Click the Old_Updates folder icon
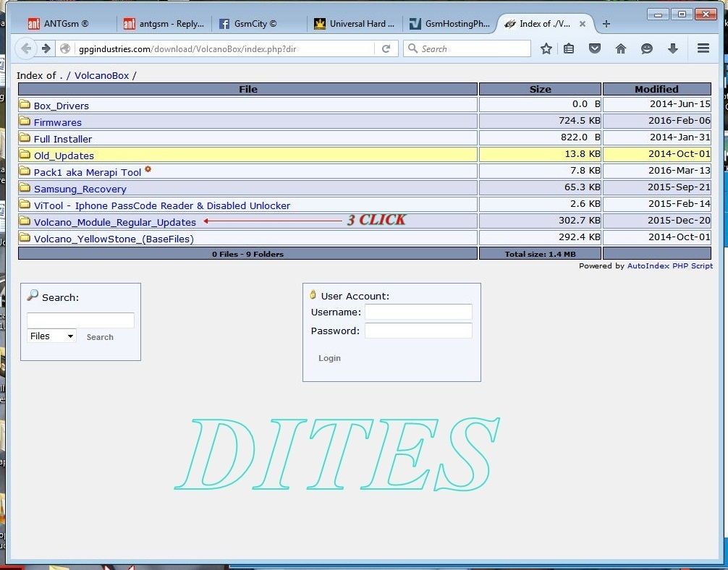 pos(25,155)
